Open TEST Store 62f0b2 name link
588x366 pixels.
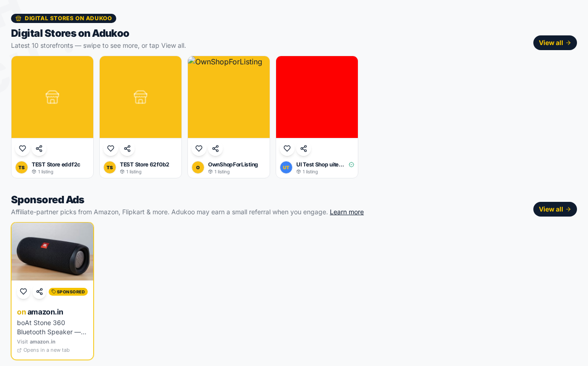(x=145, y=165)
